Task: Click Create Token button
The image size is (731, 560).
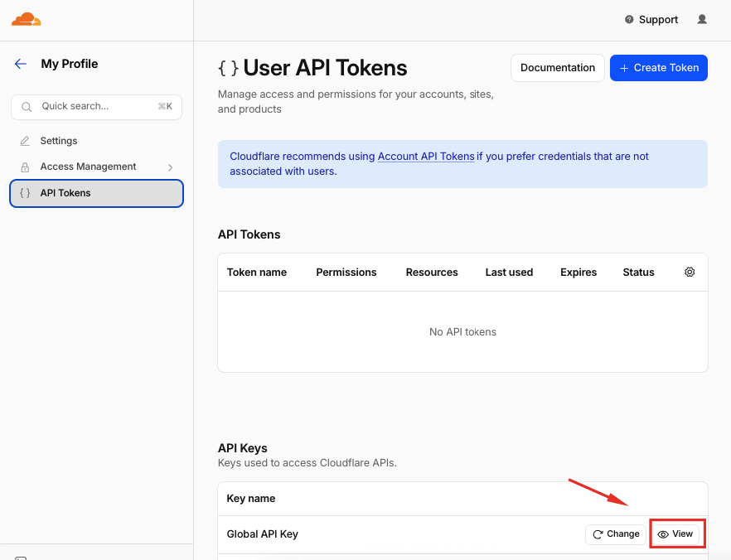Action: [659, 68]
